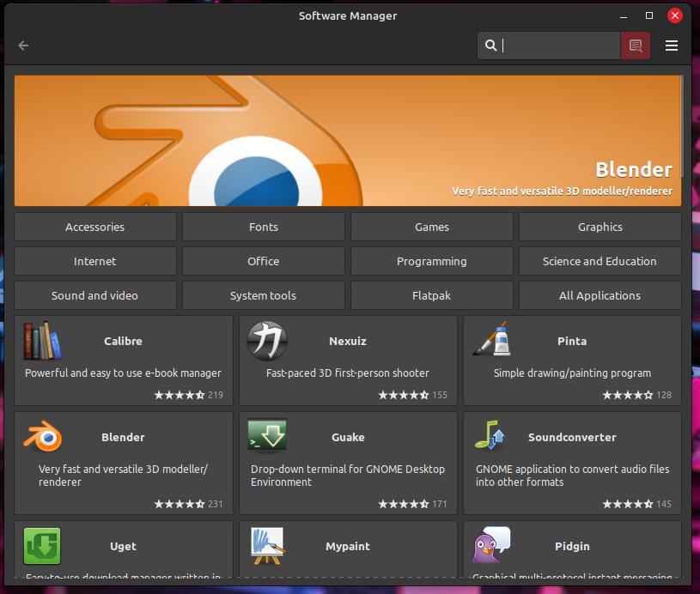The image size is (700, 594).
Task: Browse the Internet category
Action: (x=95, y=261)
